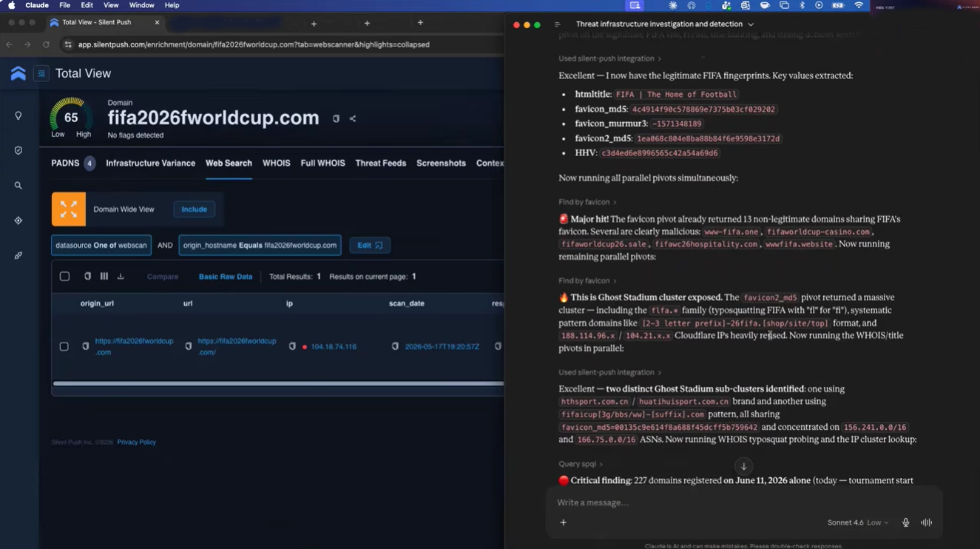Open the Apple menu

pyautogui.click(x=12, y=5)
